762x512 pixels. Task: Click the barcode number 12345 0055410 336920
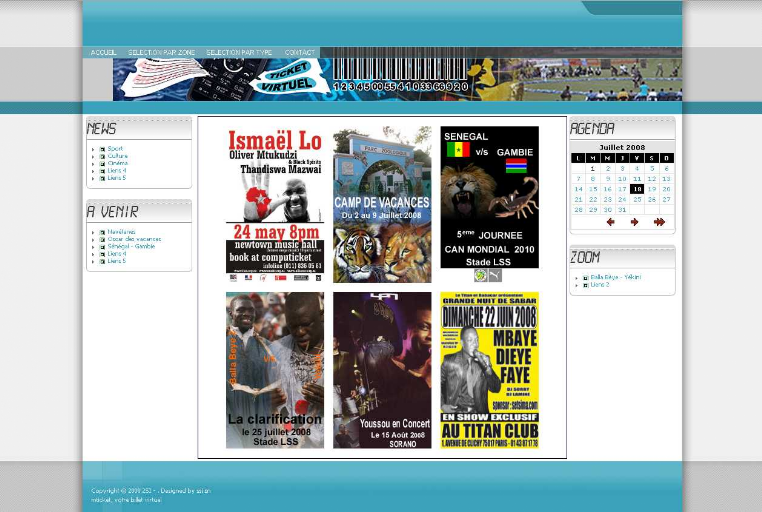[401, 86]
